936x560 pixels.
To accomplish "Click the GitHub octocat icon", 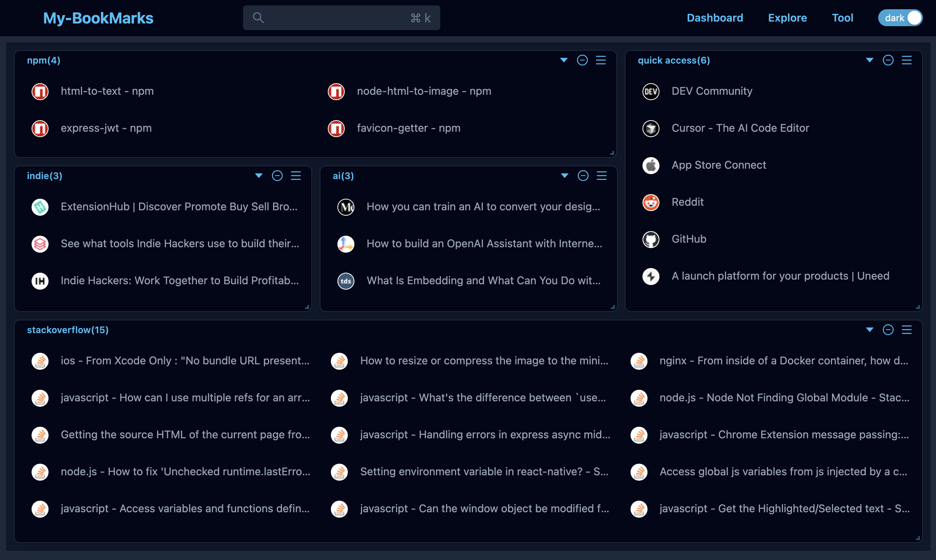I will (x=651, y=239).
